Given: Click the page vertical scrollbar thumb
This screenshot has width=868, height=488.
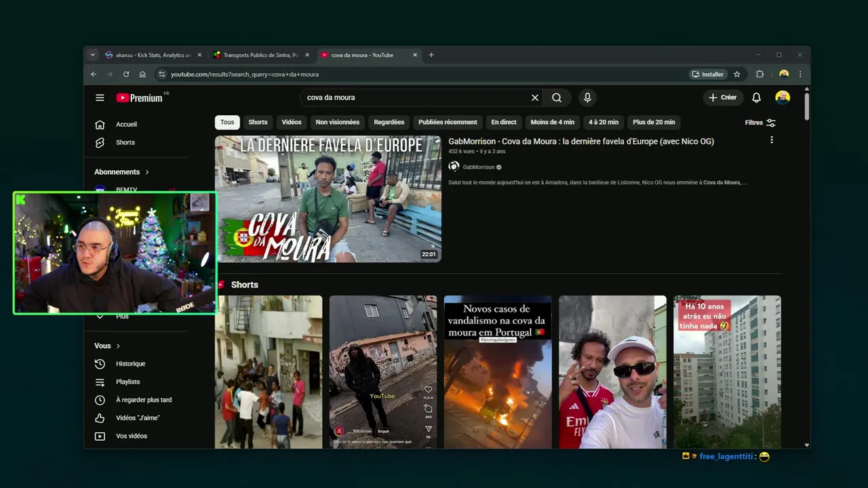Looking at the screenshot, I should 806,106.
